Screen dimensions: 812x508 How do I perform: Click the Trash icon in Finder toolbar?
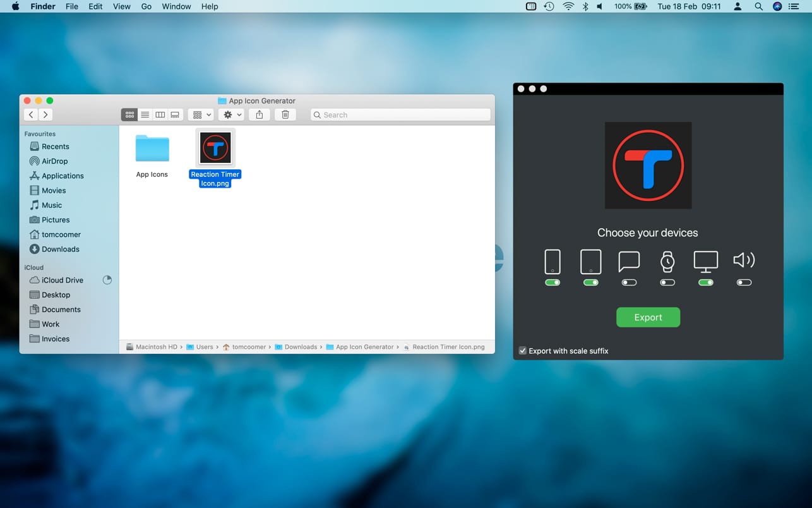[285, 114]
